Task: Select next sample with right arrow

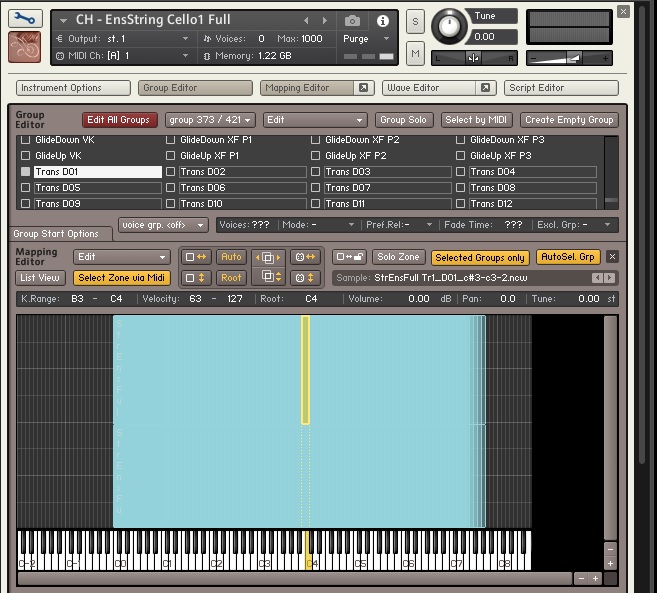Action: pos(610,278)
